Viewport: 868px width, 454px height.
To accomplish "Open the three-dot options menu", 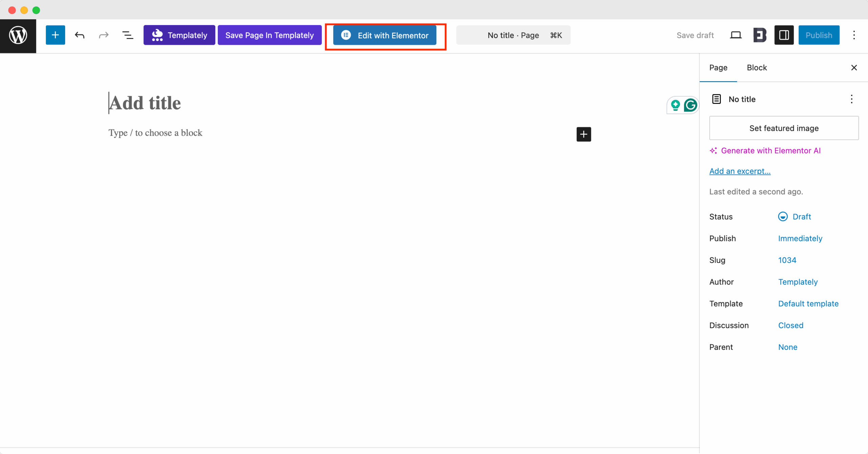I will click(854, 35).
